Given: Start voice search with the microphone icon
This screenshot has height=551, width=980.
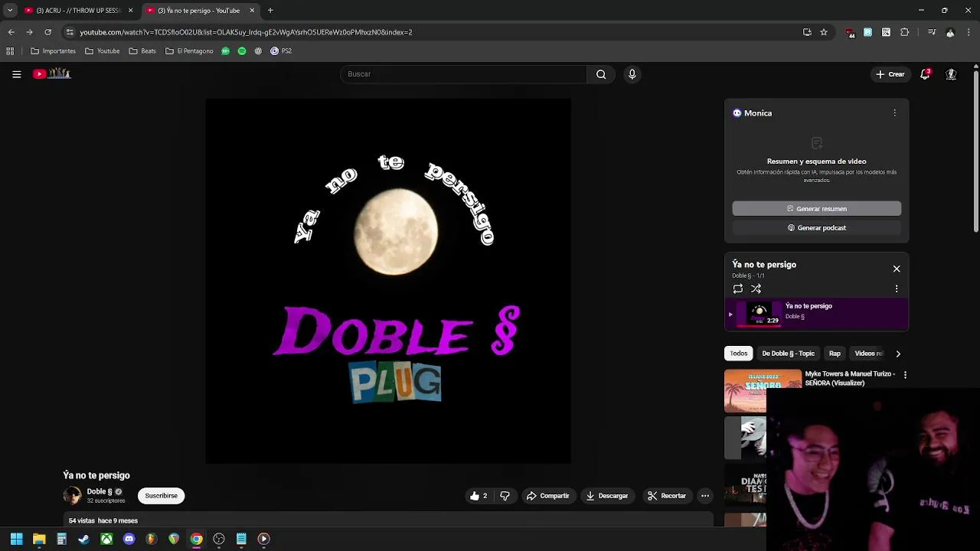Looking at the screenshot, I should (632, 74).
